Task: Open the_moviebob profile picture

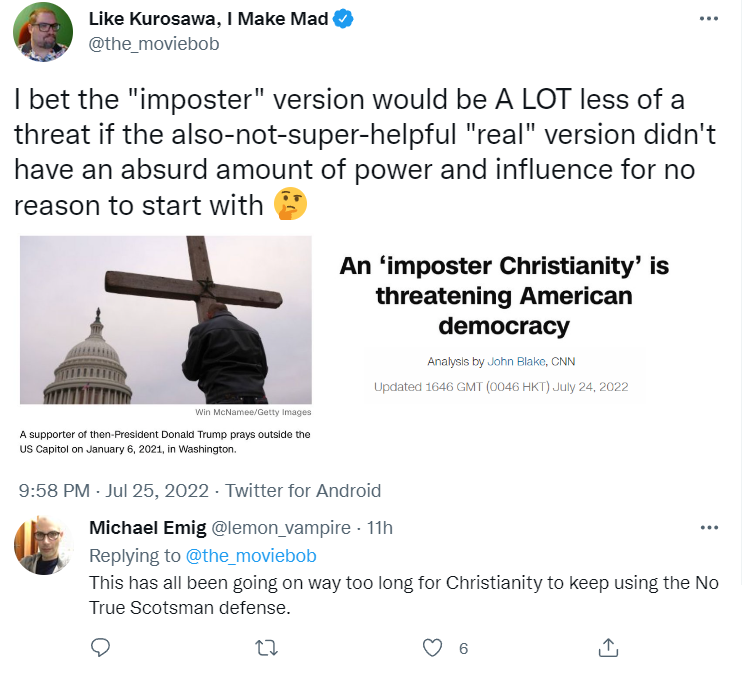Action: (42, 31)
